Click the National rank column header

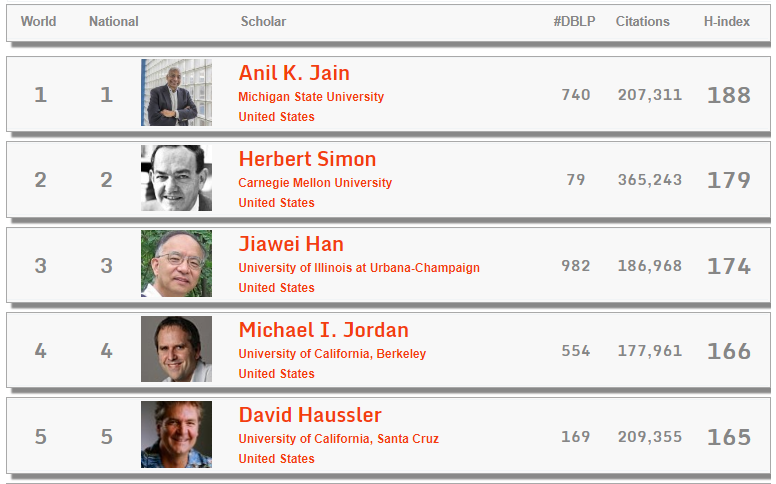click(x=114, y=22)
